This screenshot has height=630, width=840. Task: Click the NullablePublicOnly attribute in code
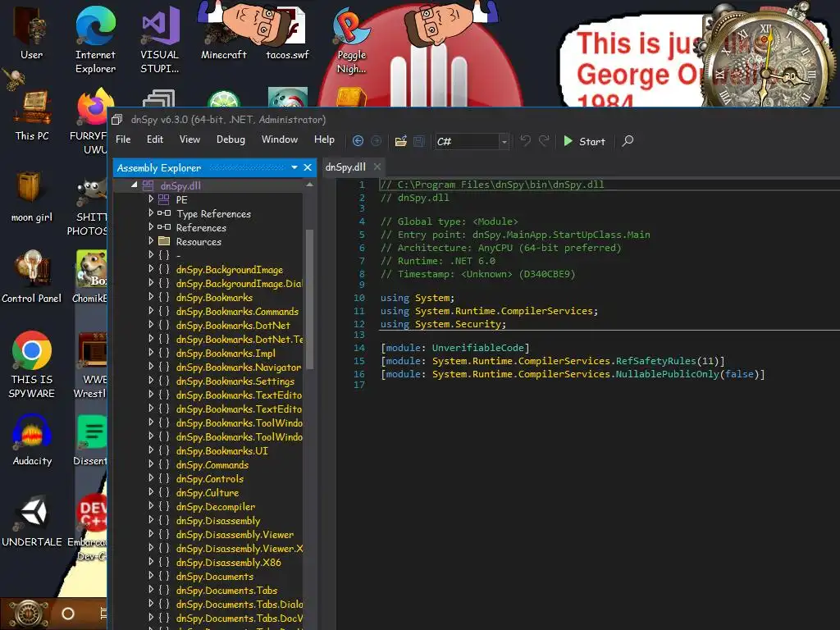[x=667, y=374]
